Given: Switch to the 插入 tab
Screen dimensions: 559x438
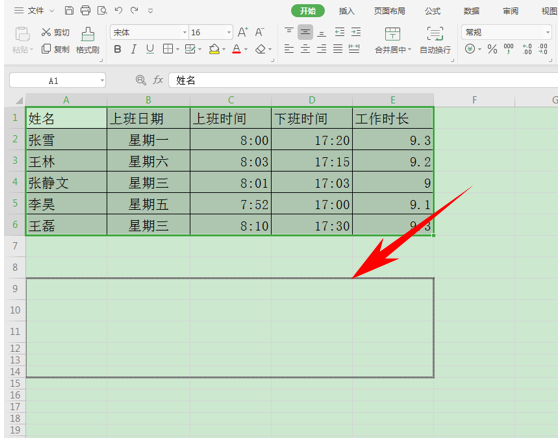Looking at the screenshot, I should pos(347,11).
